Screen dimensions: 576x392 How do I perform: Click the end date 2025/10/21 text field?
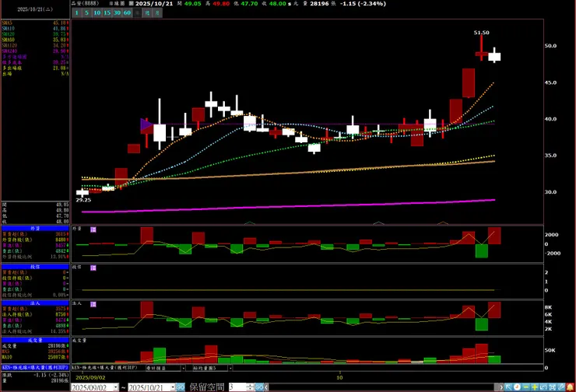point(149,387)
